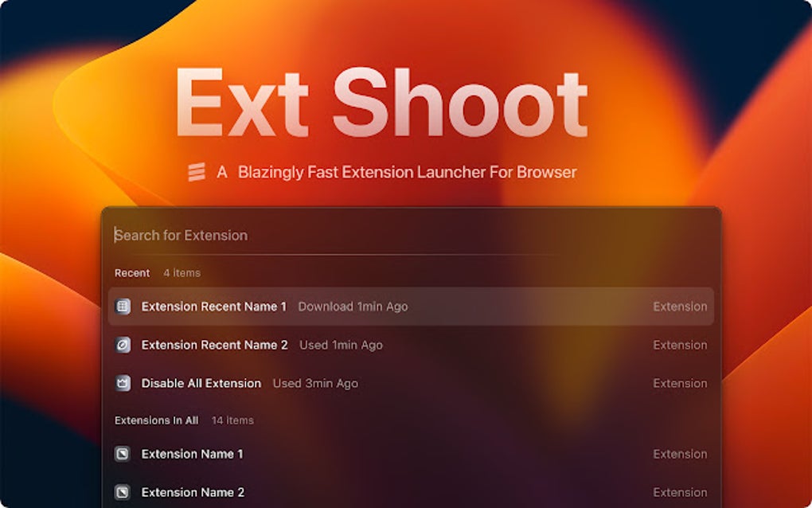Open details for Extension Recent Name 2
The image size is (812, 508).
coord(215,345)
